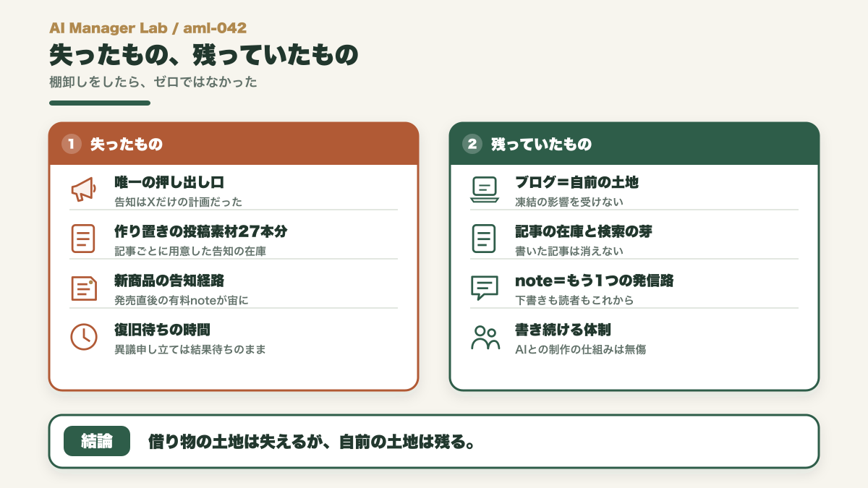Click the conclusion sentence 借り物の土地は失えるが

(x=311, y=441)
